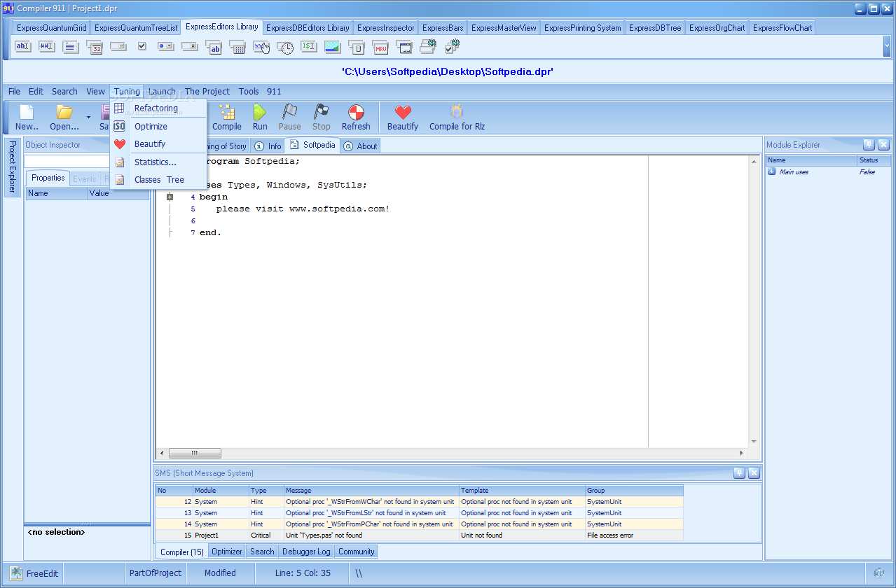Pick the calculator edit component icon
896x588 pixels.
tap(237, 47)
